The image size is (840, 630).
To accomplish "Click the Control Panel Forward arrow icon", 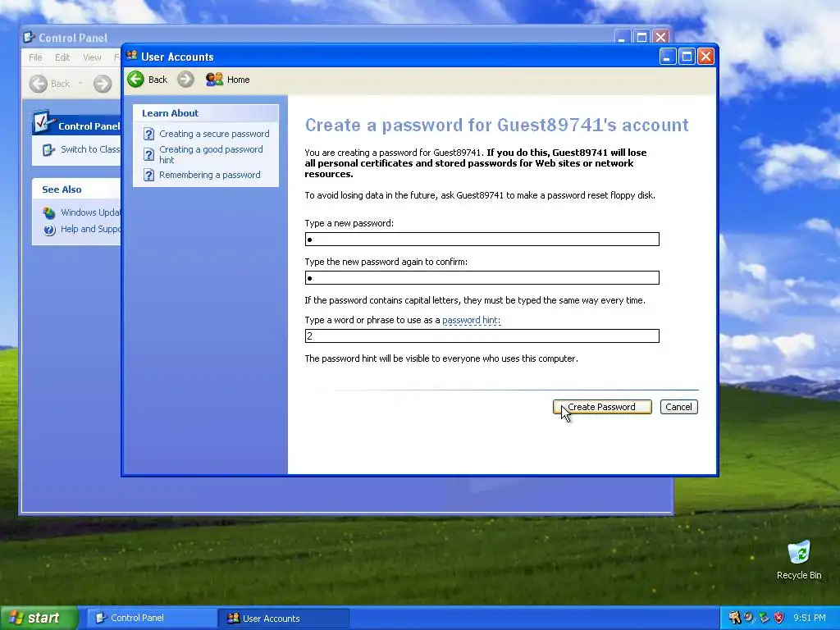I will tap(103, 84).
